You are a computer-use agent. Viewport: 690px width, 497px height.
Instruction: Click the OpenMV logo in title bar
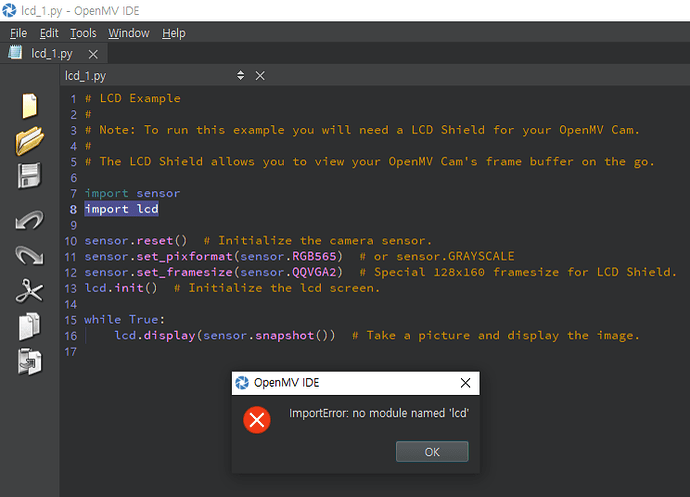click(9, 10)
